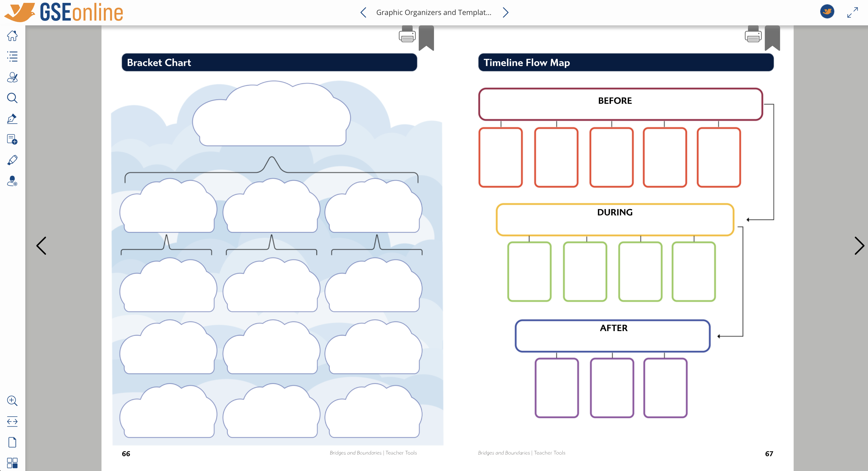Bookmark the Bracket Chart page

[x=426, y=38]
